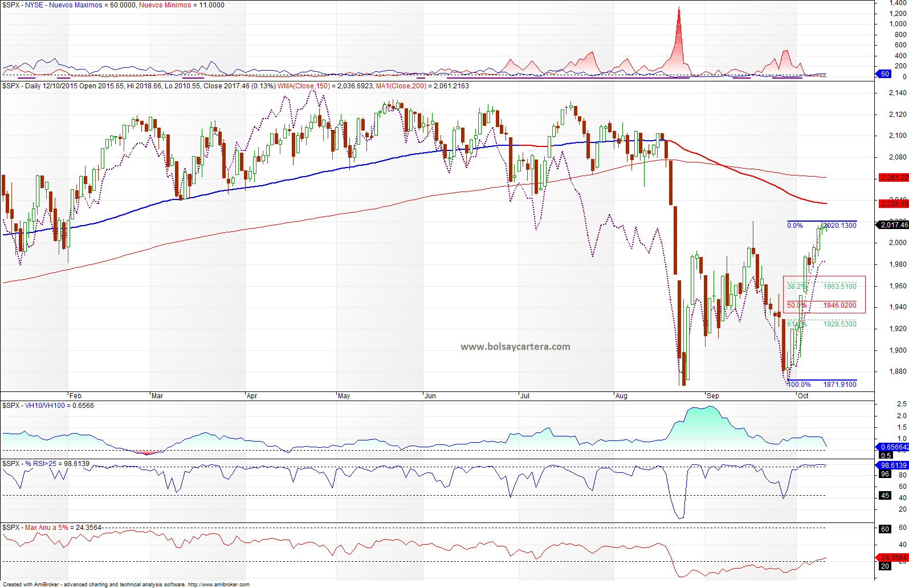Click the 1,400 axis label in the top panel
Screen dimensions: 909x588
(x=898, y=3)
